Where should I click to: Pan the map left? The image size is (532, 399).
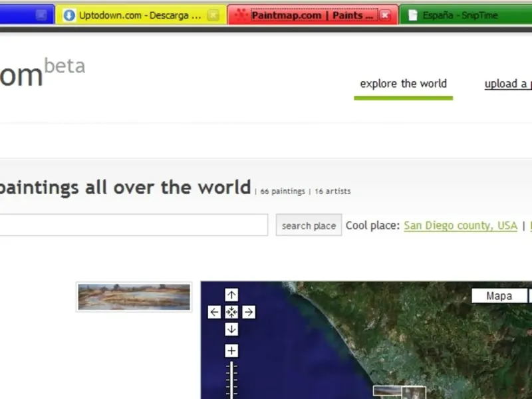(x=214, y=312)
